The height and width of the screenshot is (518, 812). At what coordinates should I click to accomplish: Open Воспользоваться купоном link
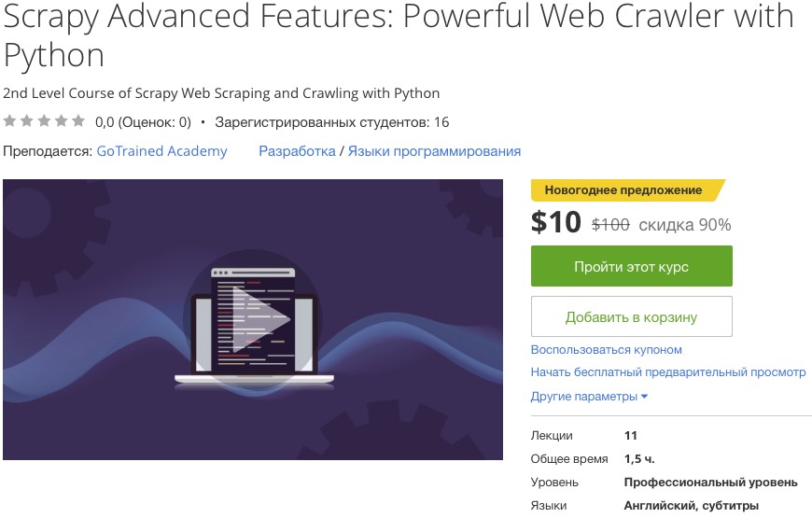click(x=606, y=350)
